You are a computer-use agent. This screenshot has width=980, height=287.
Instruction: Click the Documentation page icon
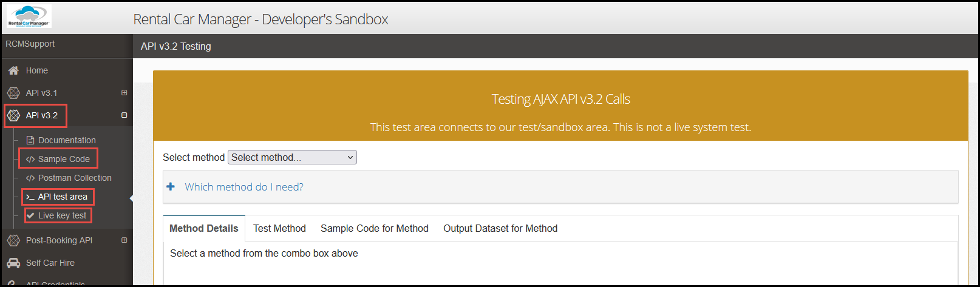click(30, 140)
